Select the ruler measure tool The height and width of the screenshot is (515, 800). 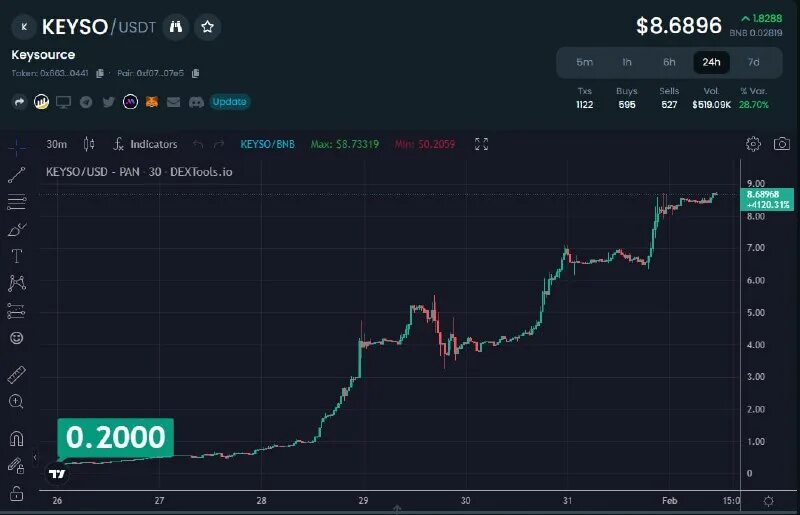[x=16, y=375]
